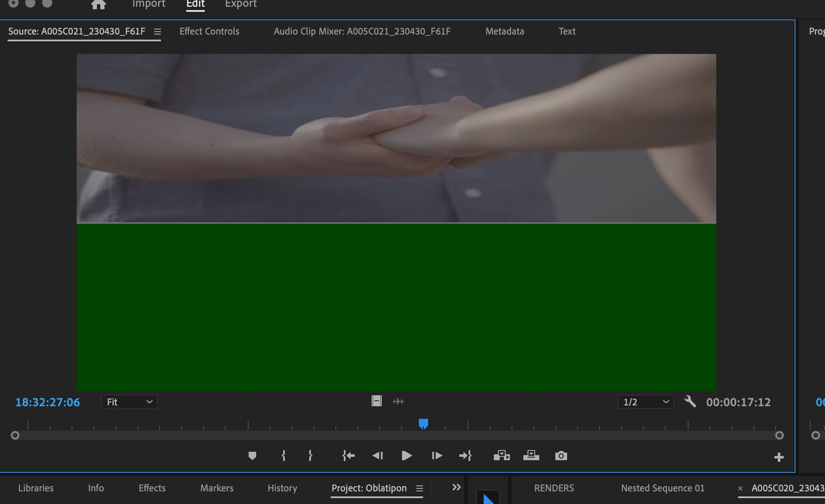Click Mark Out bracket icon
The image size is (825, 504).
pyautogui.click(x=311, y=456)
